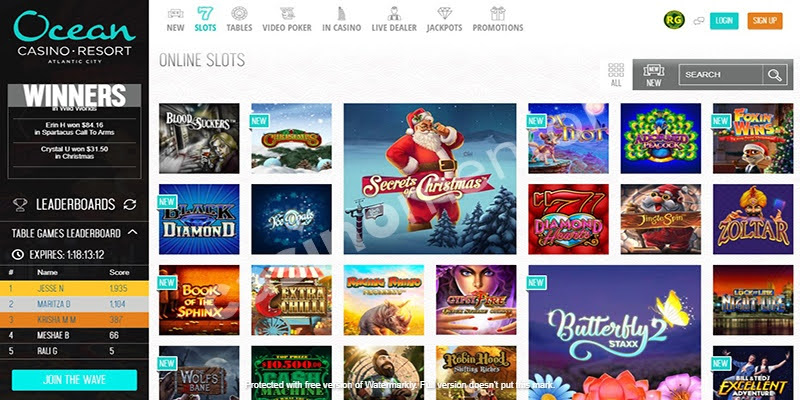Click the orange Sign Up button
Viewport: 800px width, 400px height.
pyautogui.click(x=764, y=21)
